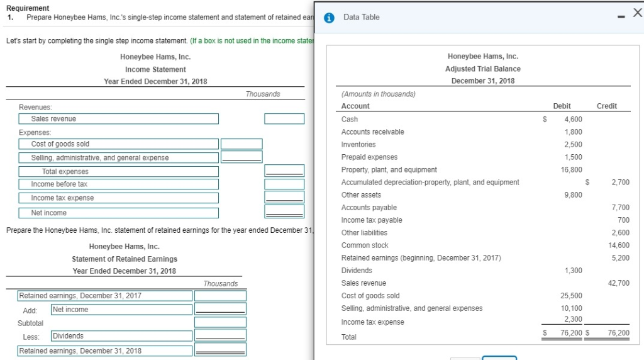The width and height of the screenshot is (644, 360).
Task: Click the Revenues: label
Action: click(35, 107)
